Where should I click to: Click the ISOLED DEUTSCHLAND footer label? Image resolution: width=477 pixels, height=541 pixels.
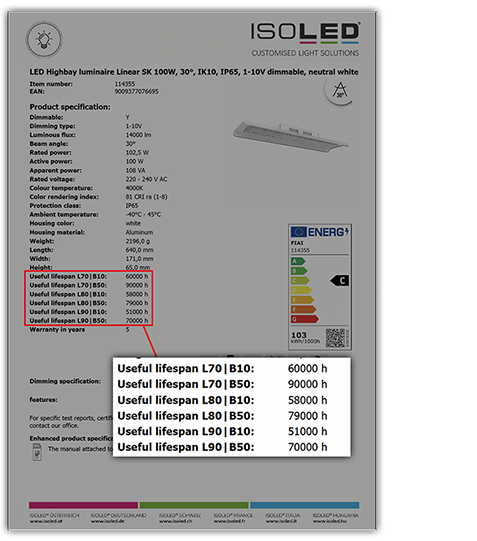coord(119,515)
